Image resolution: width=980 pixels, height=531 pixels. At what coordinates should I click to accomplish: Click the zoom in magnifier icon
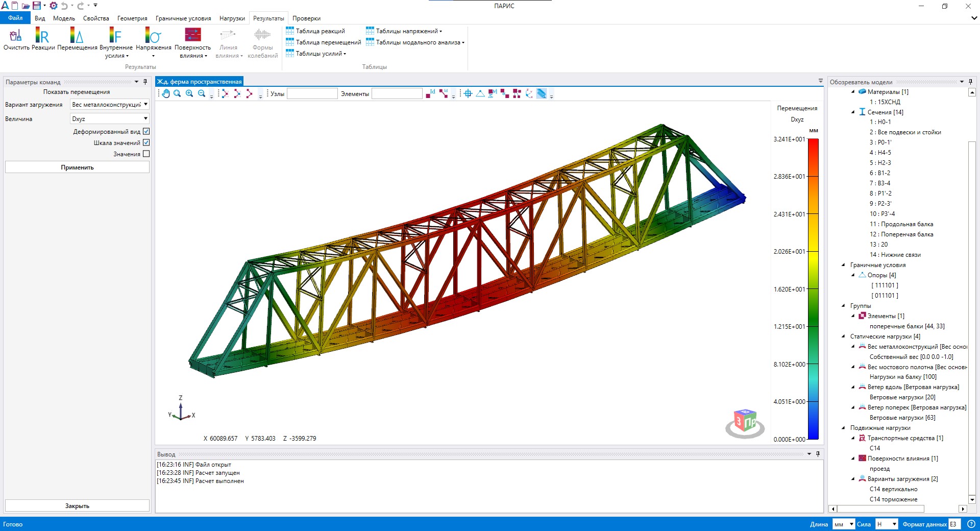[189, 93]
